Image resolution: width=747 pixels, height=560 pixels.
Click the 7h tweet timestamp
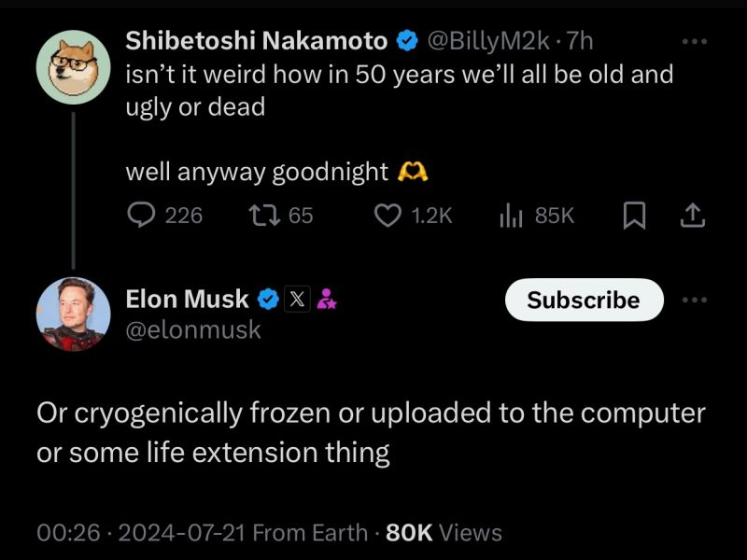click(580, 41)
